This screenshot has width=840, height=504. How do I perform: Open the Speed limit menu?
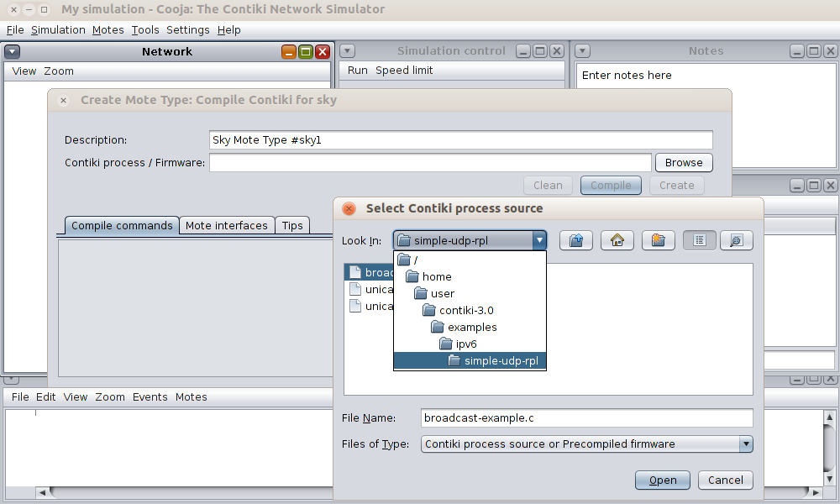404,71
